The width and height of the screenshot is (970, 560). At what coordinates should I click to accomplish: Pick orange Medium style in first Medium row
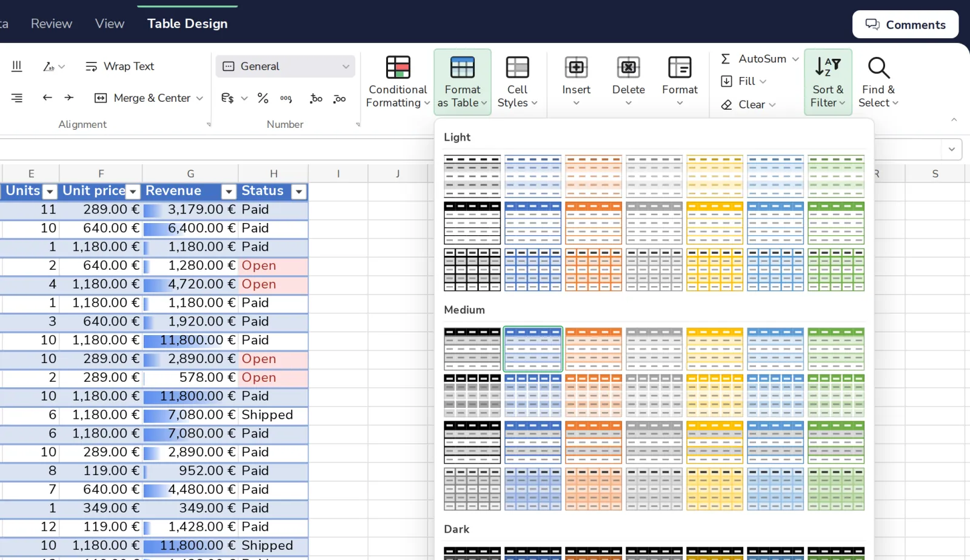(x=594, y=349)
